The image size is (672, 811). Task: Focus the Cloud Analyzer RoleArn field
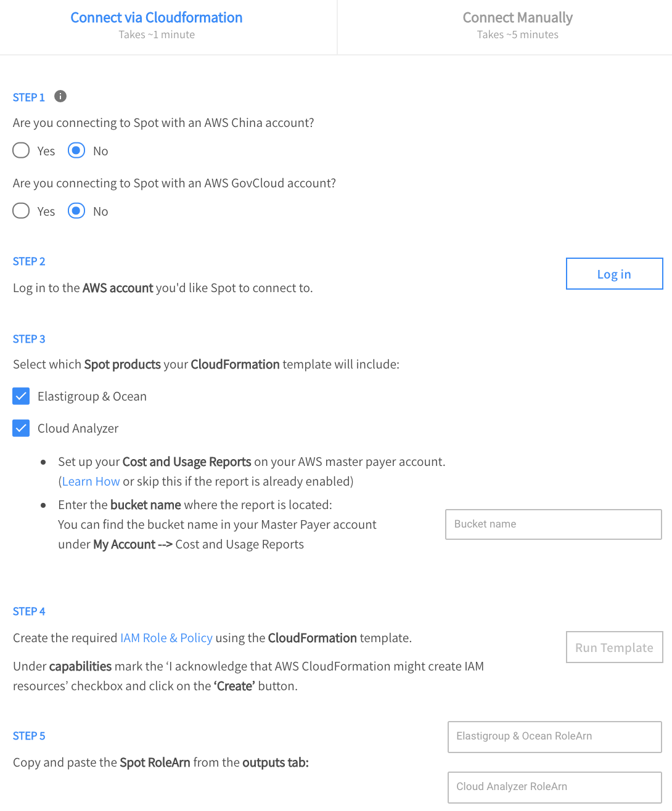click(554, 787)
